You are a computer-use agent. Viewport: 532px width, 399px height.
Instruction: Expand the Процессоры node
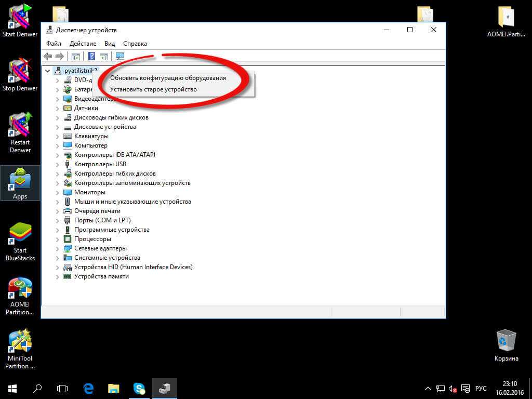58,239
